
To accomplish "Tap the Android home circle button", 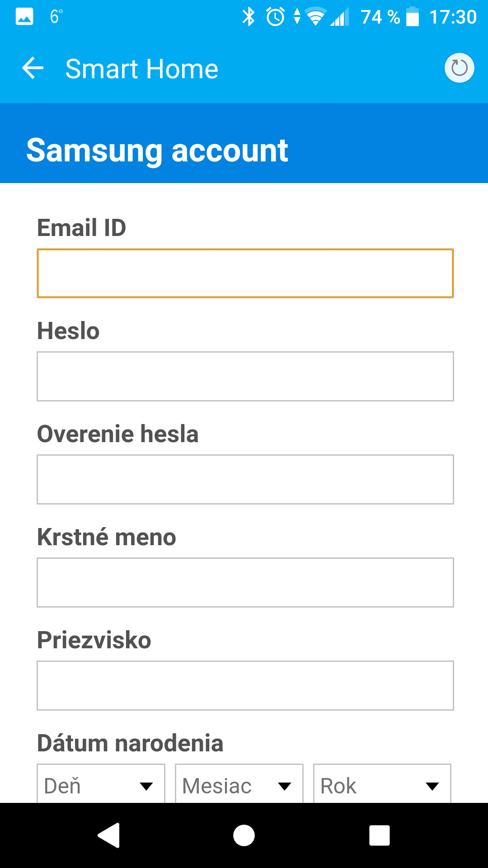I will point(244,835).
